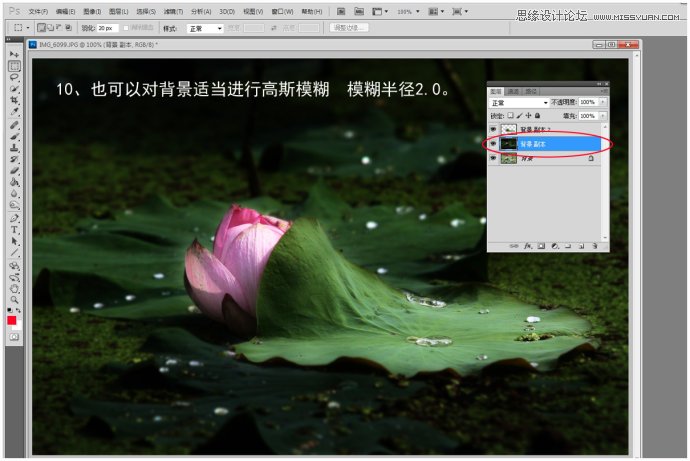Select the Paint Bucket tool
Image resolution: width=690 pixels, height=461 pixels.
tap(14, 182)
